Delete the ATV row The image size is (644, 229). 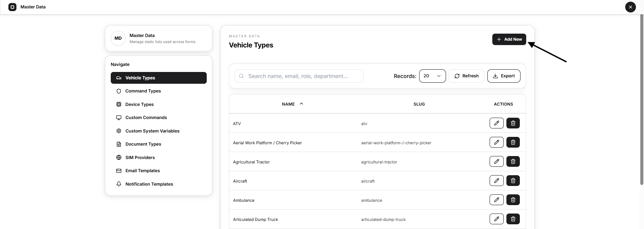[x=513, y=123]
